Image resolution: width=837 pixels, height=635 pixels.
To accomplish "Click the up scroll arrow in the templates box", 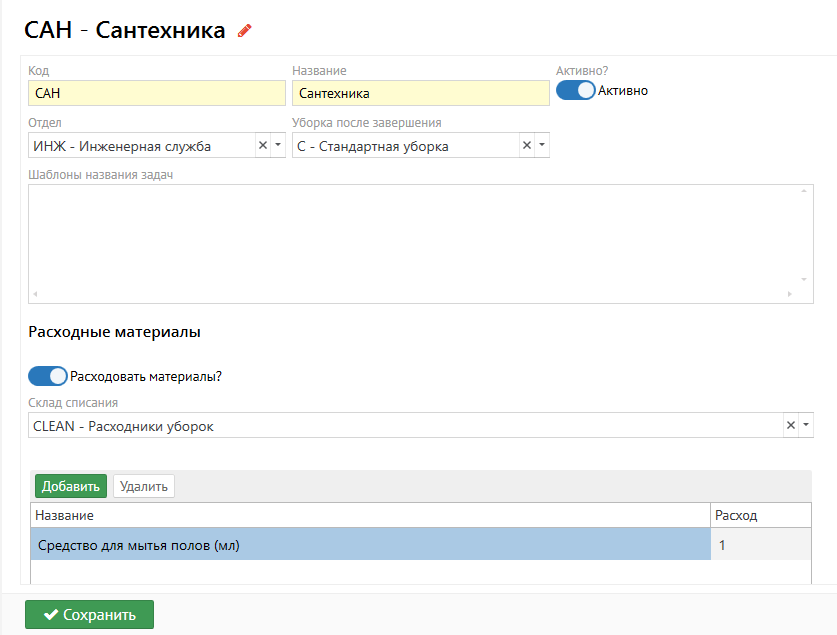I will point(803,192).
